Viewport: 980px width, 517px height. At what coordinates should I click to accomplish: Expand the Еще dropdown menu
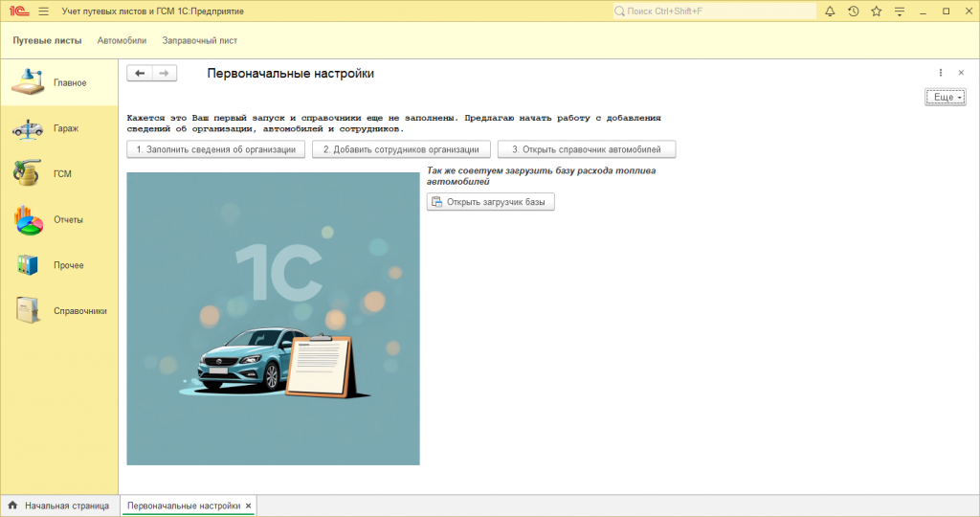pyautogui.click(x=946, y=97)
